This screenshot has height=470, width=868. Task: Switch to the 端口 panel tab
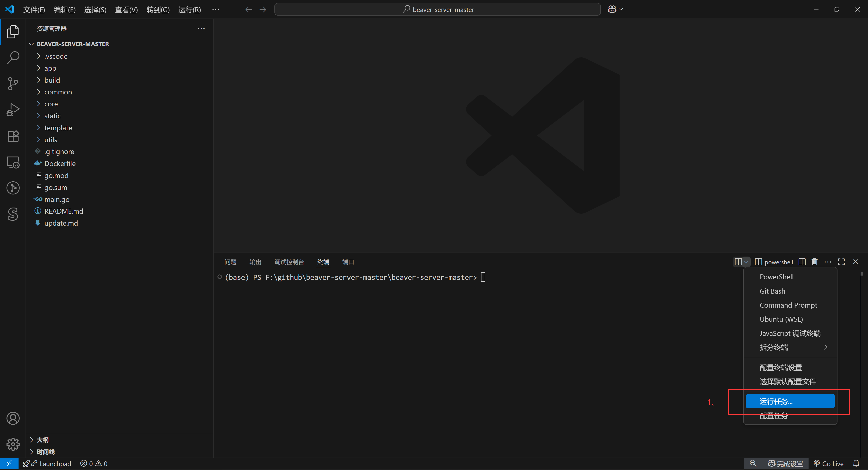point(348,262)
